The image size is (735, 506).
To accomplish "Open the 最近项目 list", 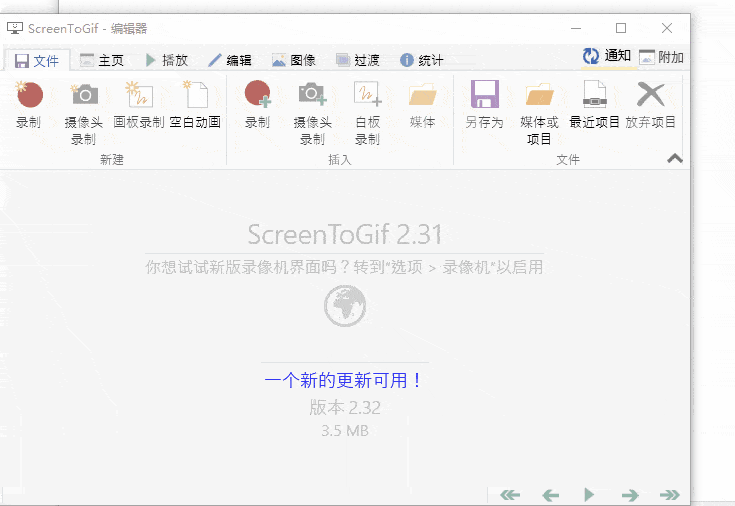I will tap(594, 106).
